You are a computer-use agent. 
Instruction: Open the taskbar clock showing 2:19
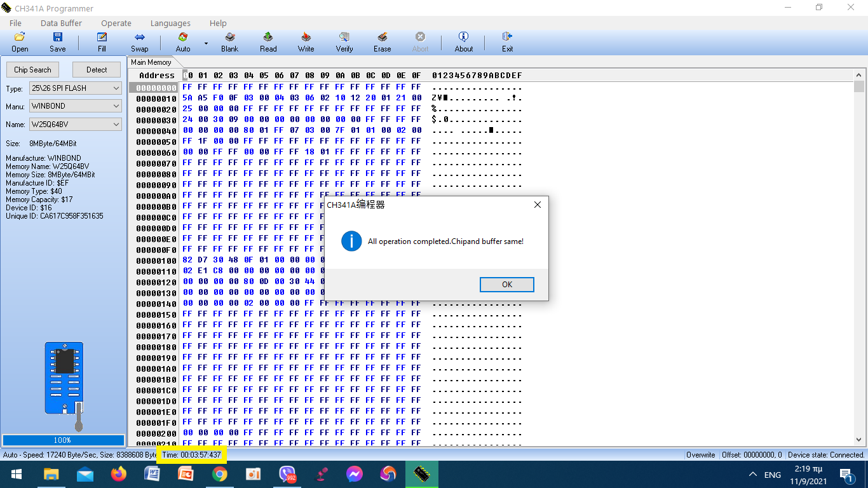pyautogui.click(x=807, y=475)
